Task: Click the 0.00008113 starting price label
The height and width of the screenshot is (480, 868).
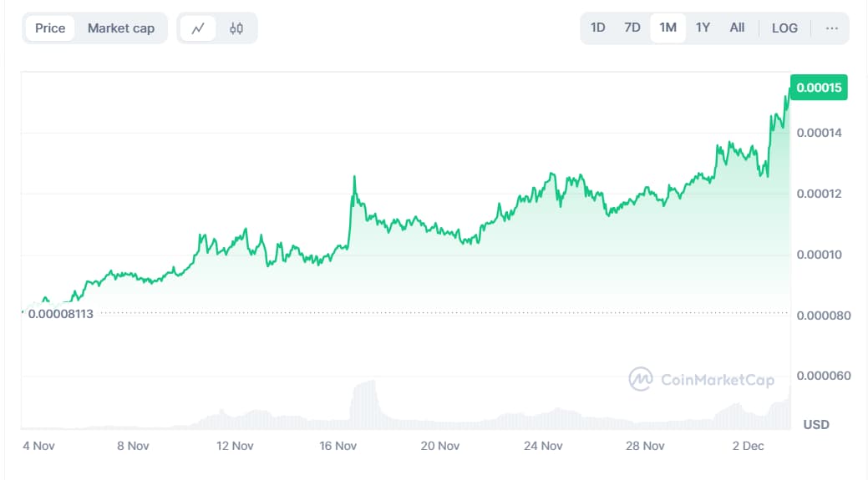Action: [x=60, y=314]
